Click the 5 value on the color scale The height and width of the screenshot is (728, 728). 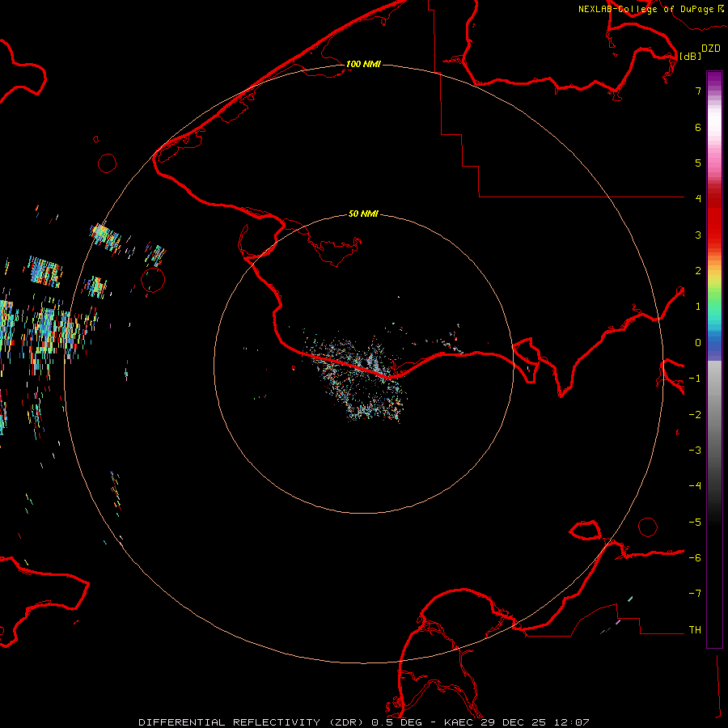tap(698, 163)
